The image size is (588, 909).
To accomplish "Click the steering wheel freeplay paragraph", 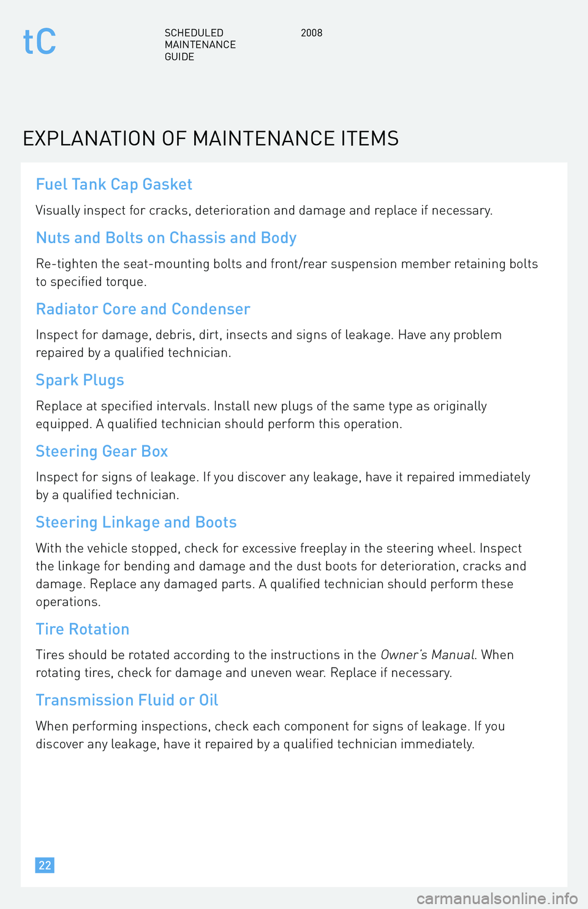I will pyautogui.click(x=281, y=575).
